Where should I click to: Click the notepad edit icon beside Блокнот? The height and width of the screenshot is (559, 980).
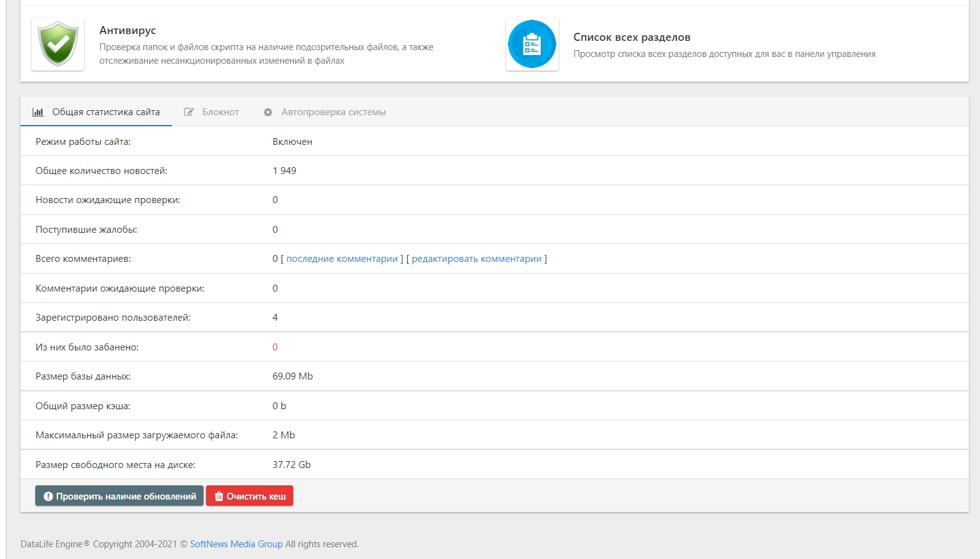189,112
